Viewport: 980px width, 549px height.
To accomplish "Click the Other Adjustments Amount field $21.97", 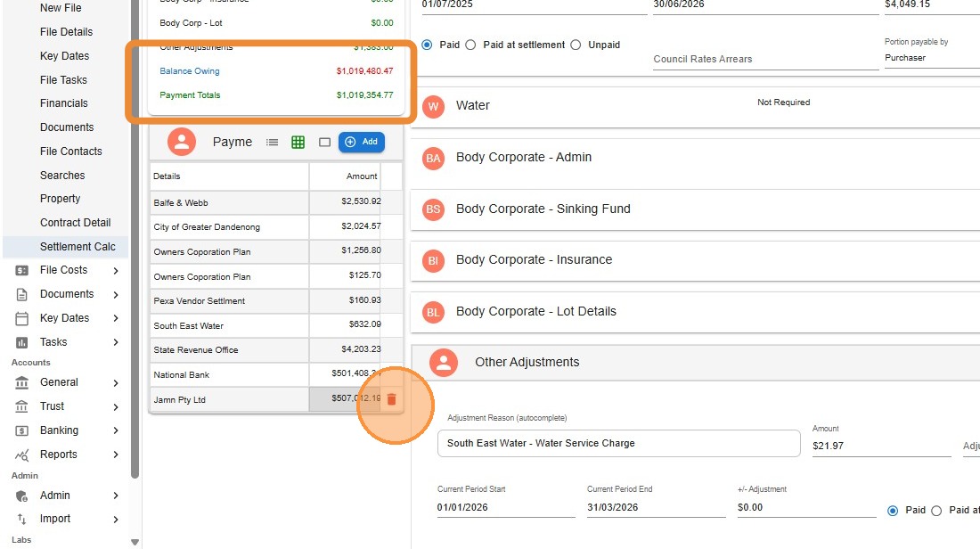I will pyautogui.click(x=881, y=446).
